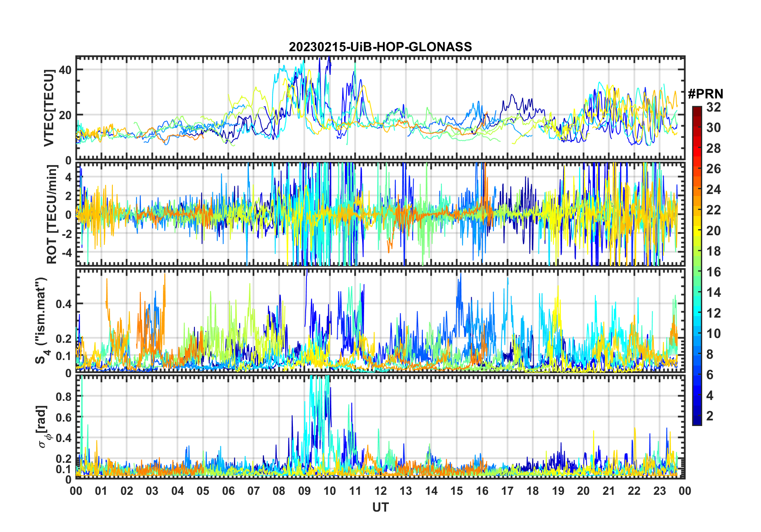Select the "ROT [TECU/min]" y-axis label
This screenshot has width=761, height=532.
point(52,214)
